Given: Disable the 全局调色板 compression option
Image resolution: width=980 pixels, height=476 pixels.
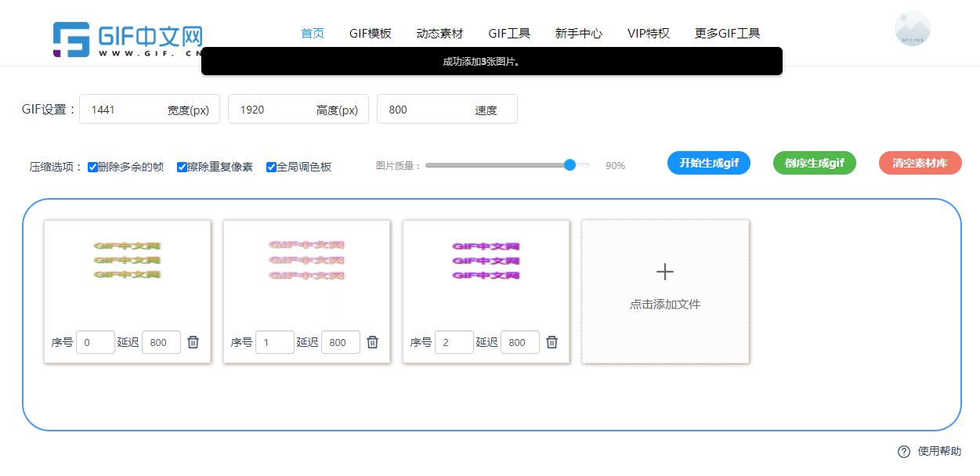Looking at the screenshot, I should pyautogui.click(x=271, y=166).
